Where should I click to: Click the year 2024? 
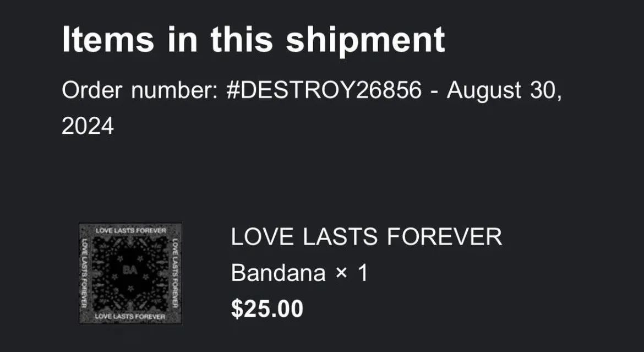tap(88, 126)
